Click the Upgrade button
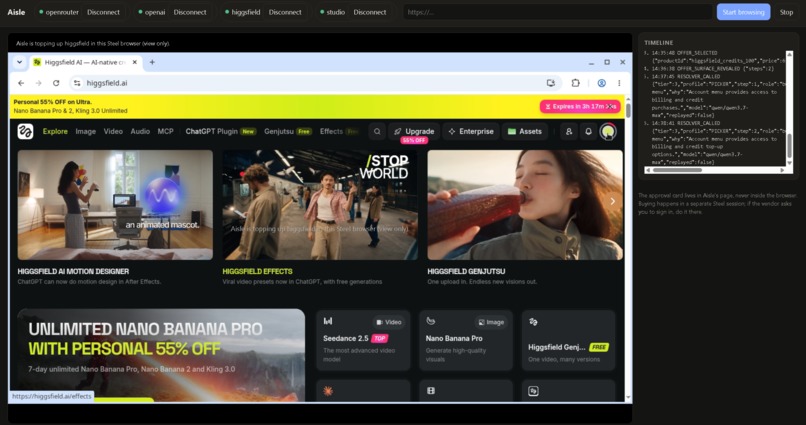Viewport: 806px width, 425px height. point(414,132)
